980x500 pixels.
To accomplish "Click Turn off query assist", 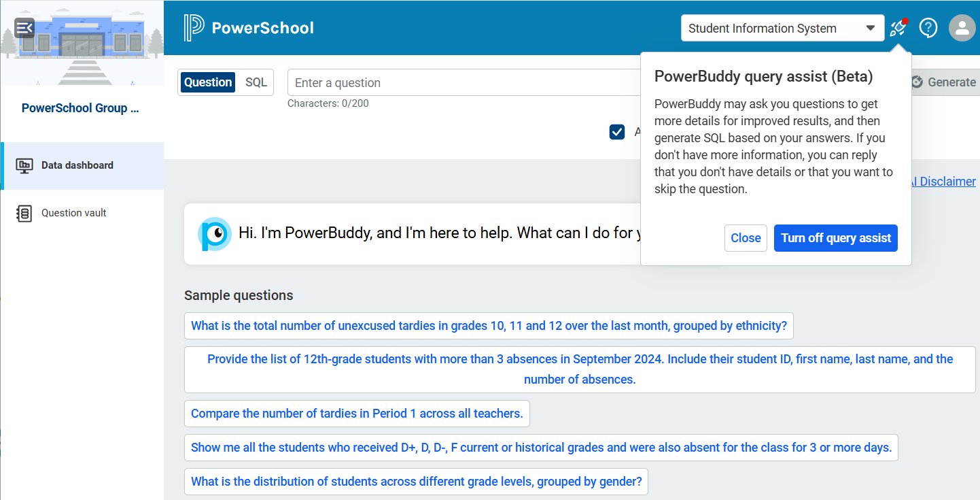I will (836, 238).
